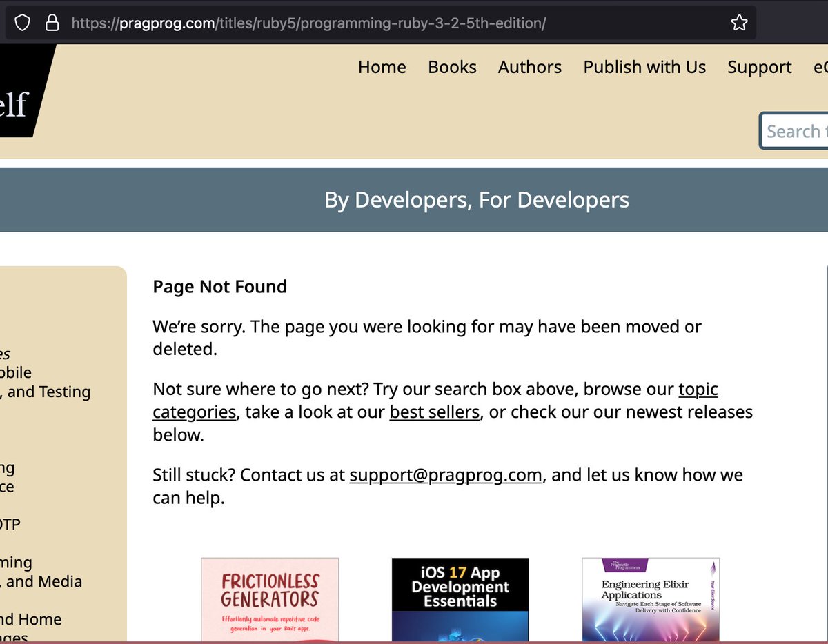Viewport: 828px width, 644px height.
Task: Open the Engineering Elixir Applications book cover
Action: click(x=651, y=600)
